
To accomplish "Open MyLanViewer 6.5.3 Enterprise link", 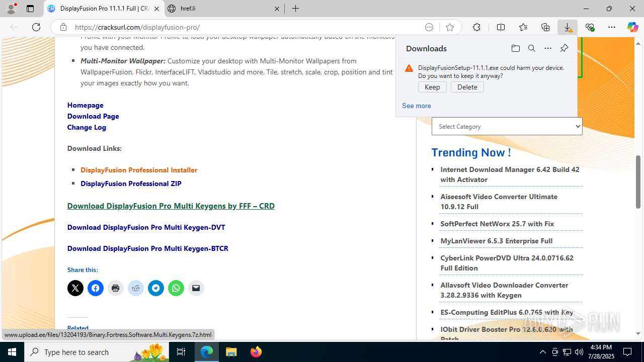I will (497, 241).
